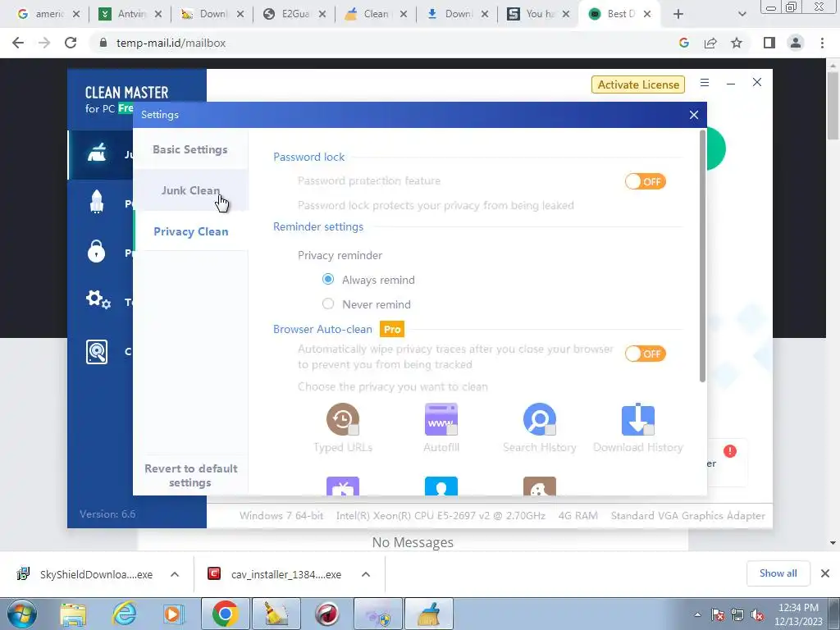Switch to the Antivirus browser tab

point(129,14)
